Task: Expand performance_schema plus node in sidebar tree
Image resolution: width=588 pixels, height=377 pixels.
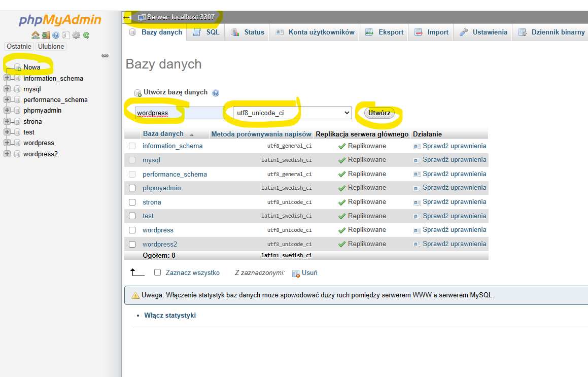Action: point(7,99)
